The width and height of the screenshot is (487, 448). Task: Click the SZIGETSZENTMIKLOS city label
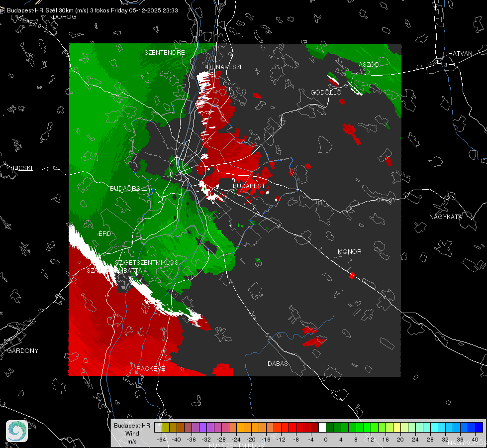tap(147, 263)
